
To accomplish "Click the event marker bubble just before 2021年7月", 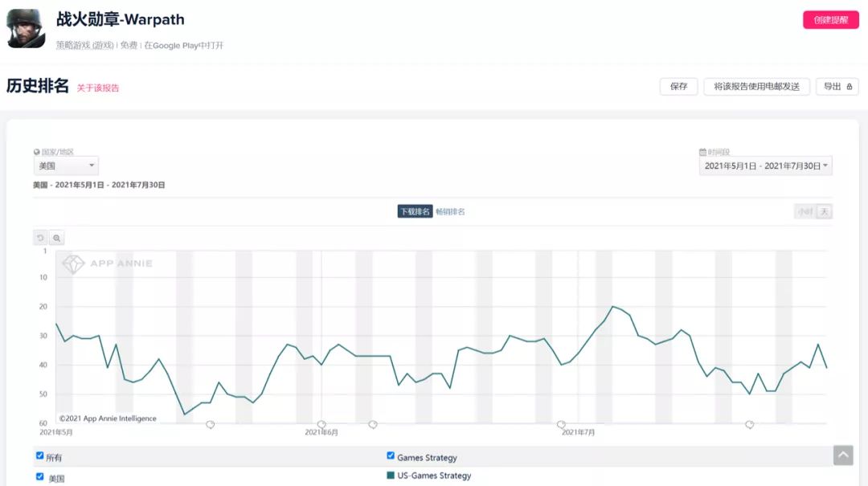I will (x=561, y=425).
